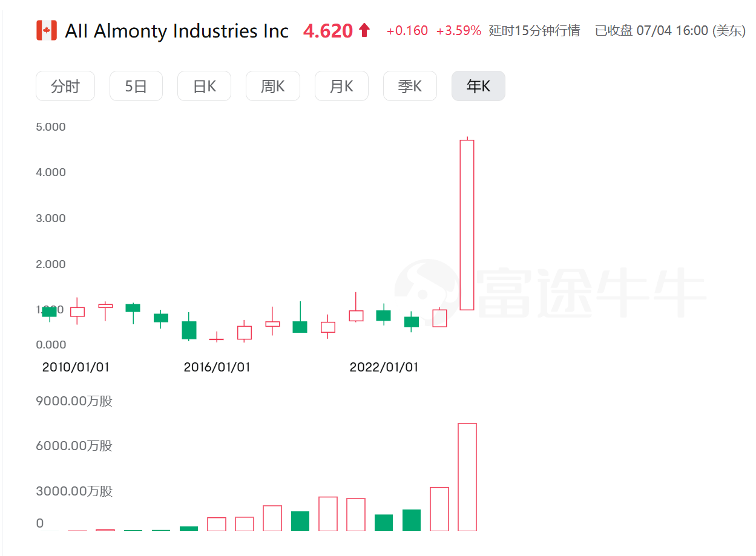Screen dimensions: 756x556
Task: Switch to the 分时 intraday tab
Action: pos(65,87)
